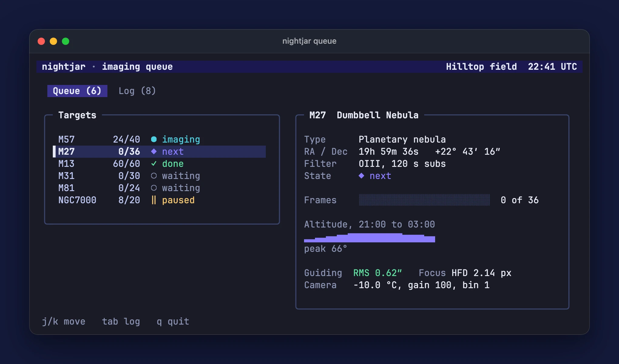Click the green checkmark icon for M13
The width and height of the screenshot is (619, 364).
(x=154, y=163)
